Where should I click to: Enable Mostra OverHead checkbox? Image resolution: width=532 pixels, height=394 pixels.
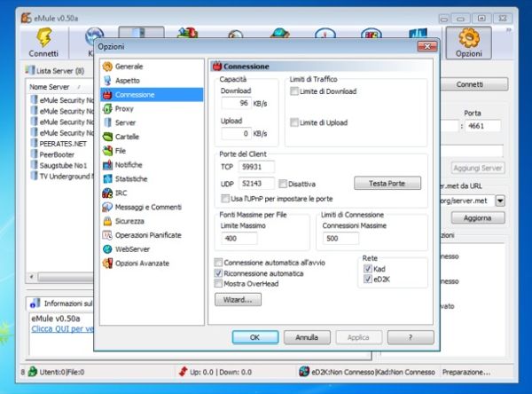coord(218,284)
